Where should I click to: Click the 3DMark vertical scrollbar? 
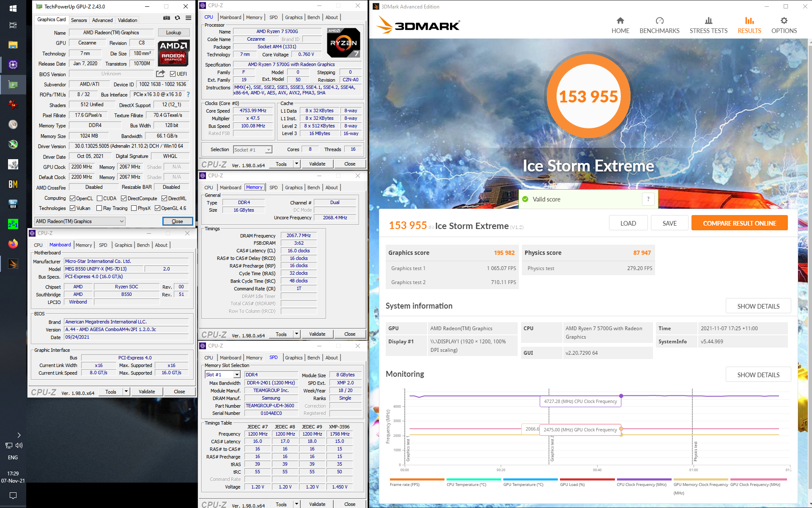coord(809,271)
